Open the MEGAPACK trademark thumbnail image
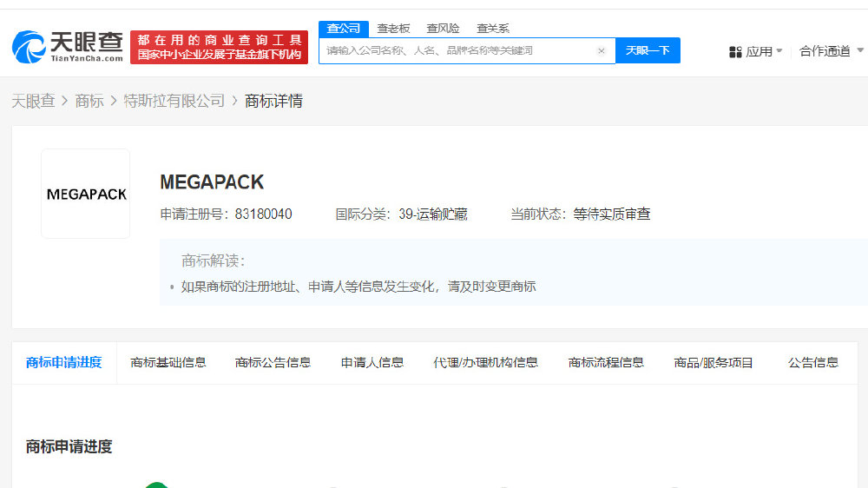This screenshot has width=868, height=488. point(86,194)
